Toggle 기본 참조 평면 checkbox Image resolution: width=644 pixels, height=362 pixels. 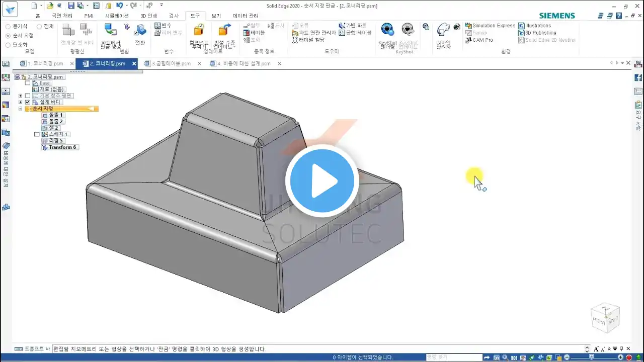[x=28, y=96]
